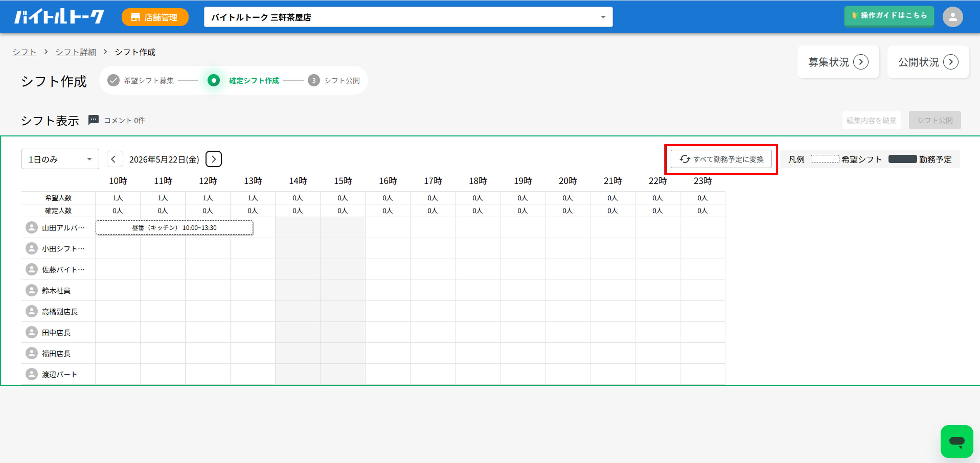The height and width of the screenshot is (463, 980).
Task: Click 田中店長 avatar icon
Action: pos(32,332)
